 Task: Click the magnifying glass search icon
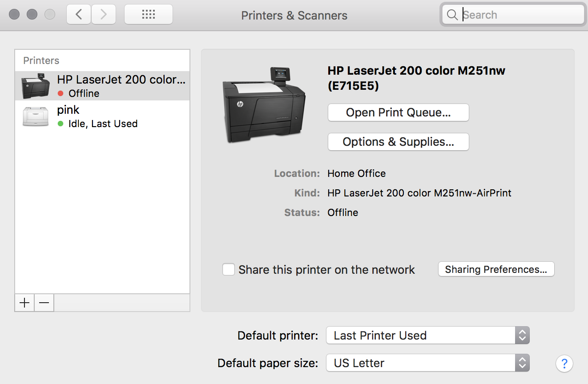coord(452,15)
